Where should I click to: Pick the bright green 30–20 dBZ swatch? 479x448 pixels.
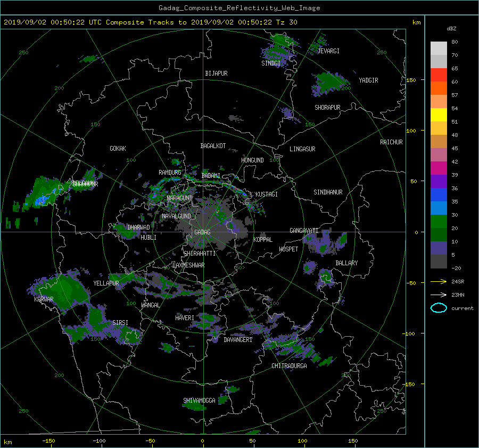coord(439,222)
